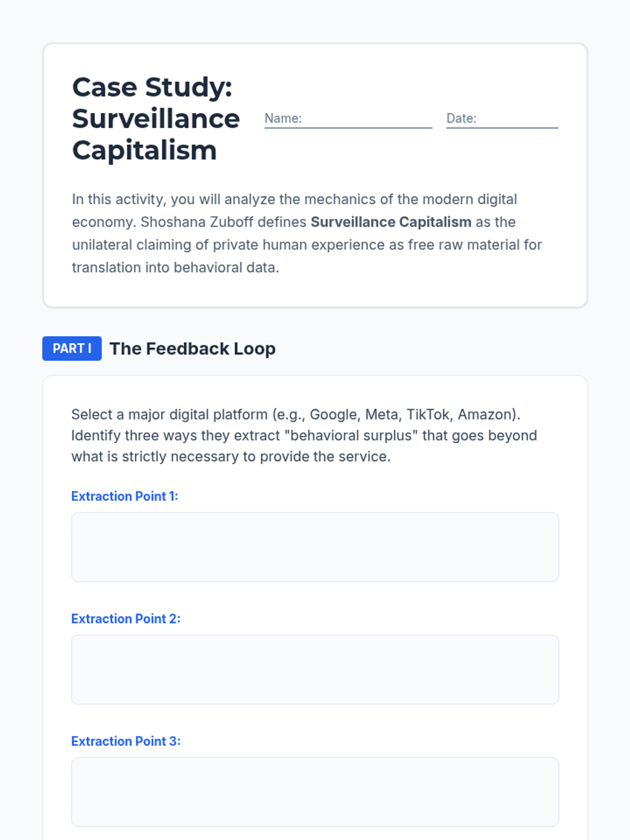Click the Extraction Point 2 label

[x=126, y=618]
